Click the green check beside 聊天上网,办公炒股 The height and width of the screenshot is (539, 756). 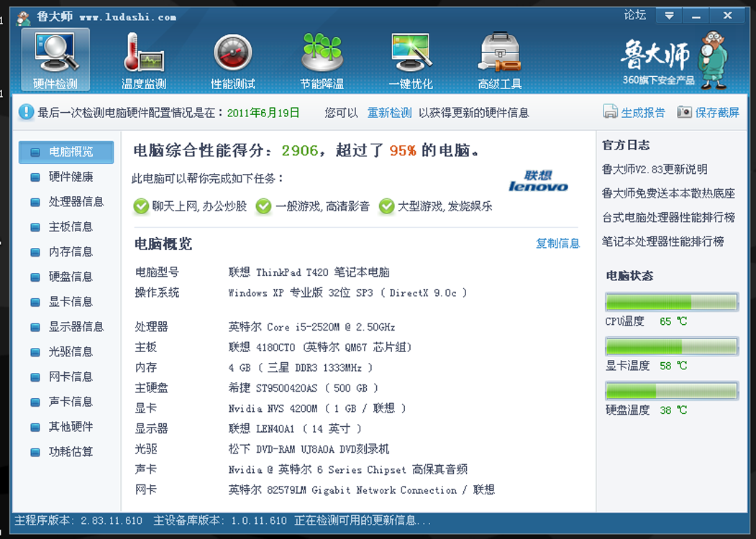pos(141,206)
